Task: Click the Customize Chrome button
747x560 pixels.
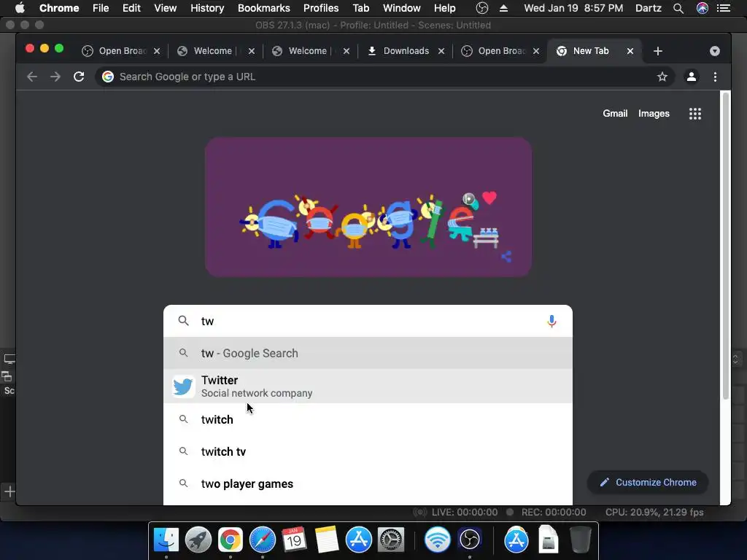Action: pyautogui.click(x=648, y=483)
